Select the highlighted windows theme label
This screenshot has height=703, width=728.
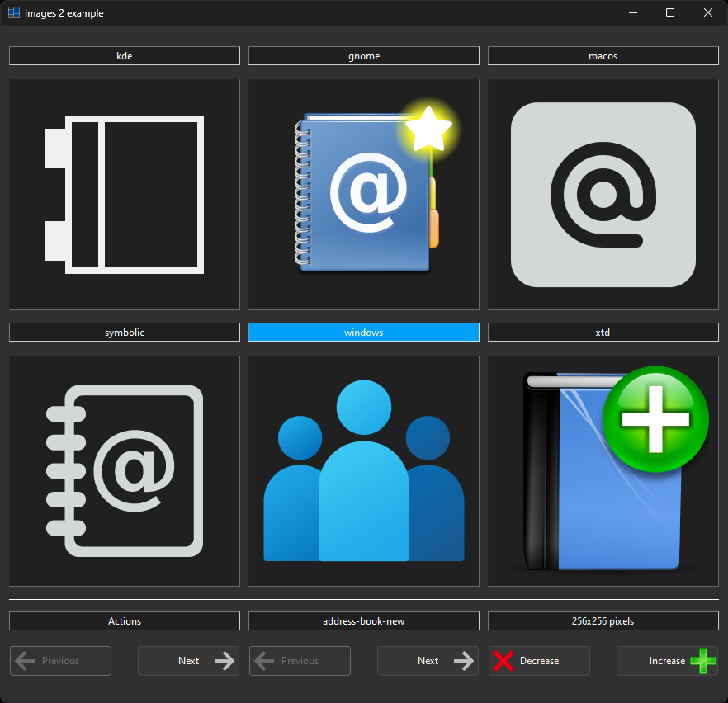coord(363,333)
